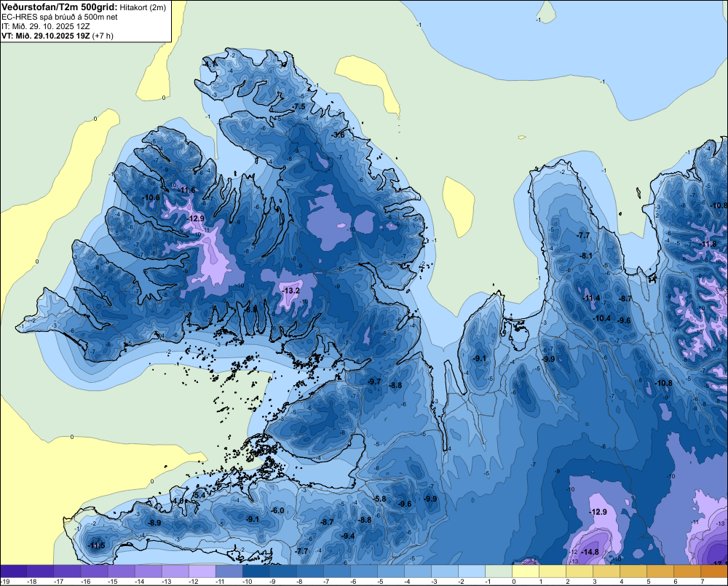Select the -8.9 temperature label
The height and width of the screenshot is (586, 728).
[154, 523]
